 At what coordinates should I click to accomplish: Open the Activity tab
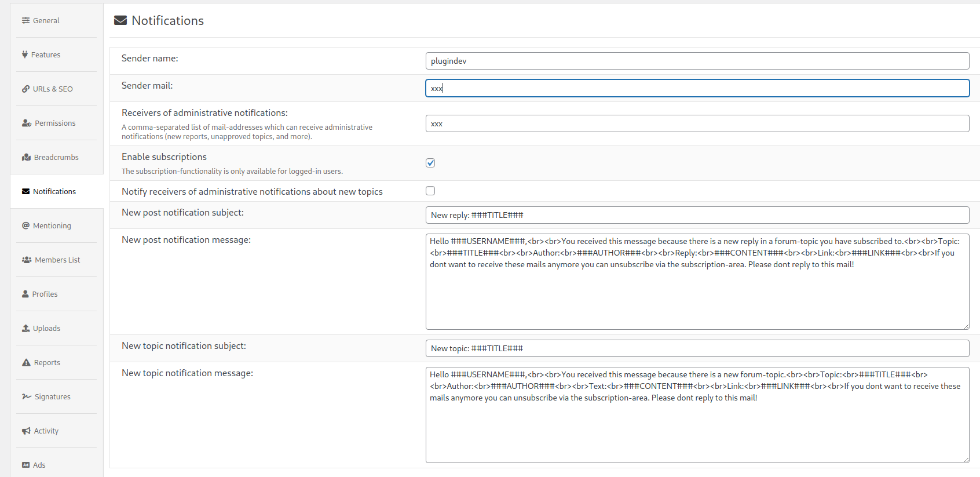click(57, 431)
